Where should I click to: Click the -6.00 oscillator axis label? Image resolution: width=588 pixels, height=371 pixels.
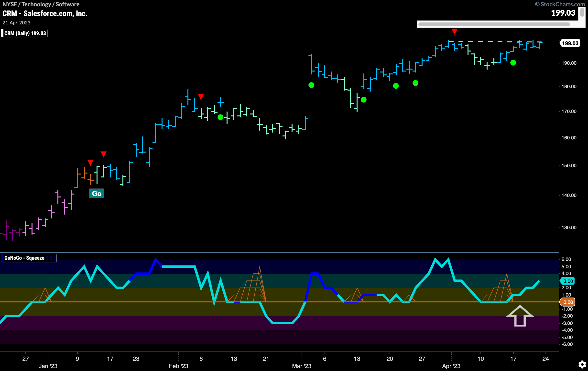(566, 344)
